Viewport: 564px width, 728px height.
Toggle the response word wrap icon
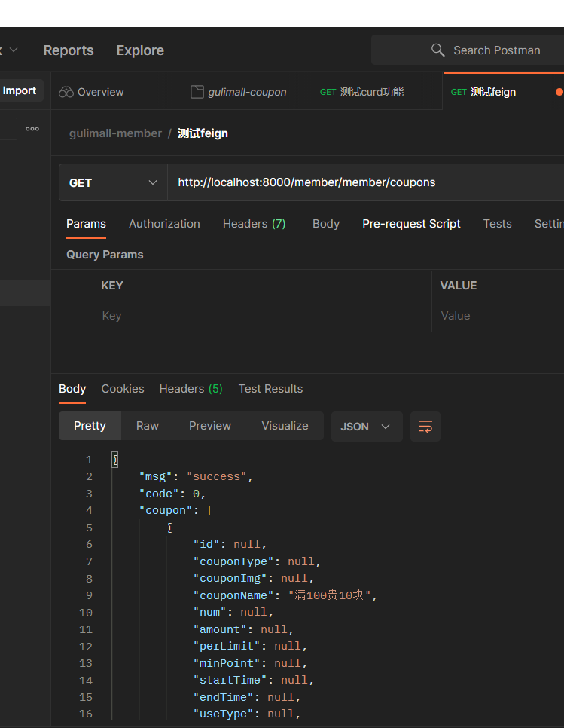pyautogui.click(x=425, y=427)
